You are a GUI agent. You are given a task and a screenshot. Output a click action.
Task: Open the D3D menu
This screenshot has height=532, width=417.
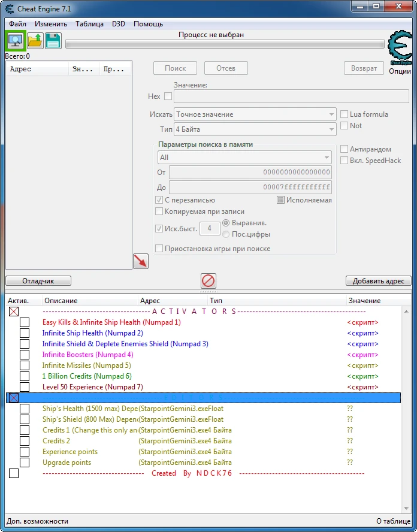pos(119,24)
